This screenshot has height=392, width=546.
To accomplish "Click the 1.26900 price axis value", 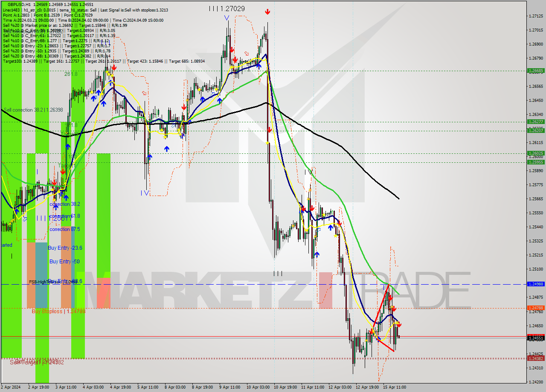I will pyautogui.click(x=535, y=44).
